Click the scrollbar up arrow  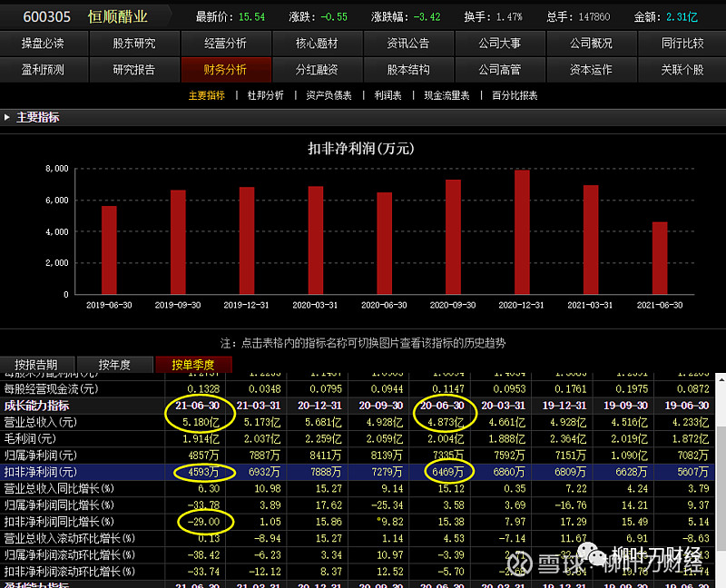point(721,379)
